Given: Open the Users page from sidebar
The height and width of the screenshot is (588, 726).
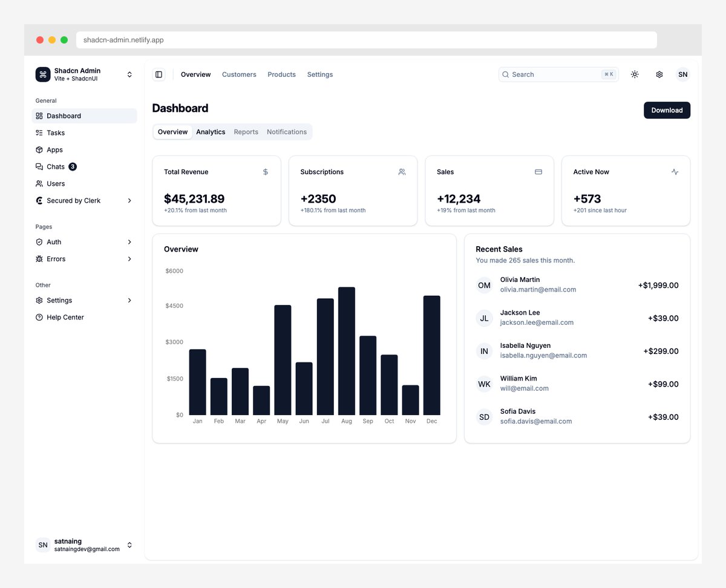Looking at the screenshot, I should 56,183.
